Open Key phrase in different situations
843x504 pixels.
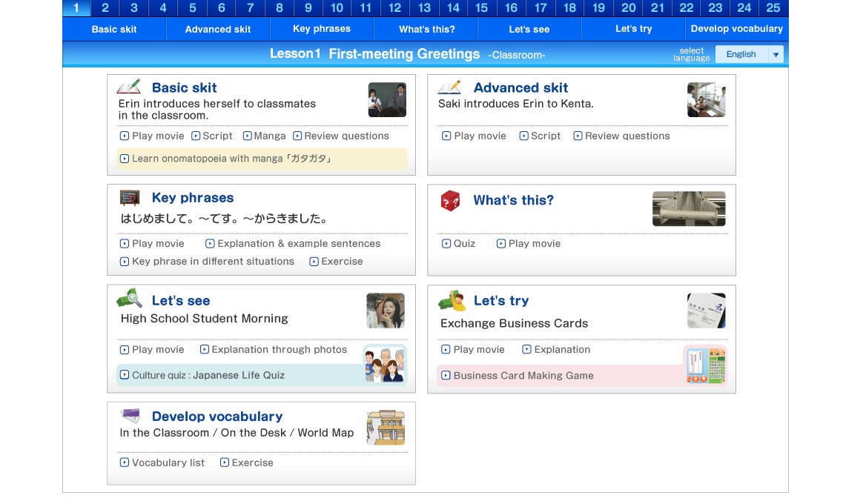click(207, 261)
